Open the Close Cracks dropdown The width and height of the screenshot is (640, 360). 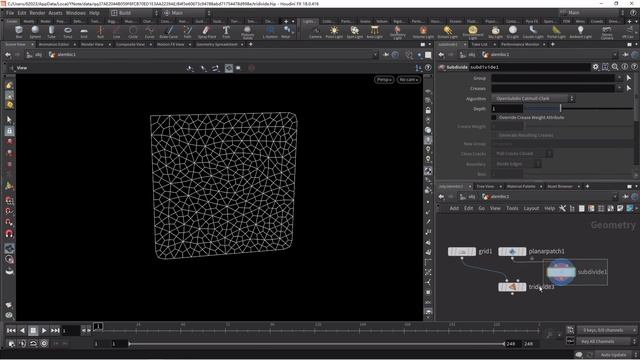522,153
